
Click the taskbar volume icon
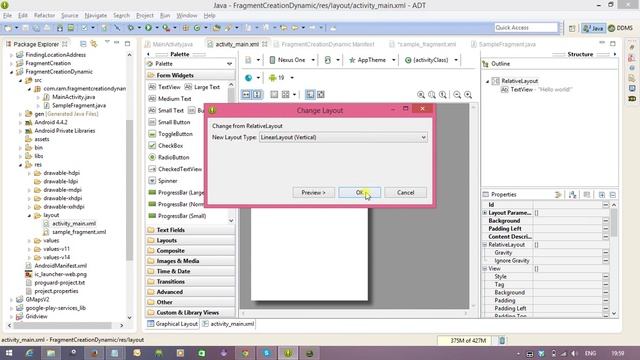tap(574, 353)
